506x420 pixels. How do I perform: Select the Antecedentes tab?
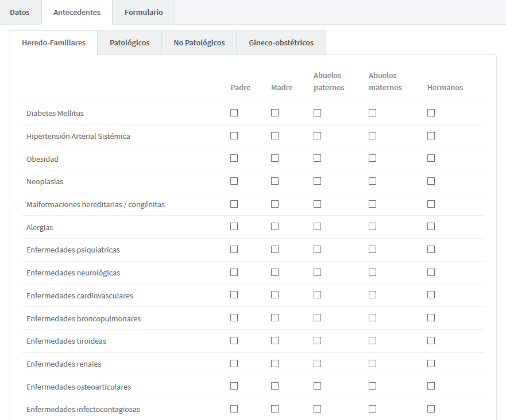77,12
